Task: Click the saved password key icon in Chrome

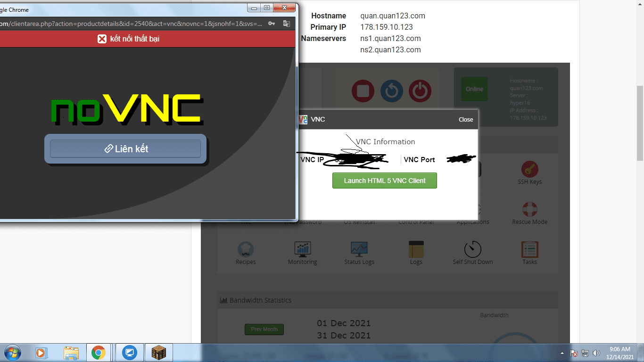Action: (272, 24)
